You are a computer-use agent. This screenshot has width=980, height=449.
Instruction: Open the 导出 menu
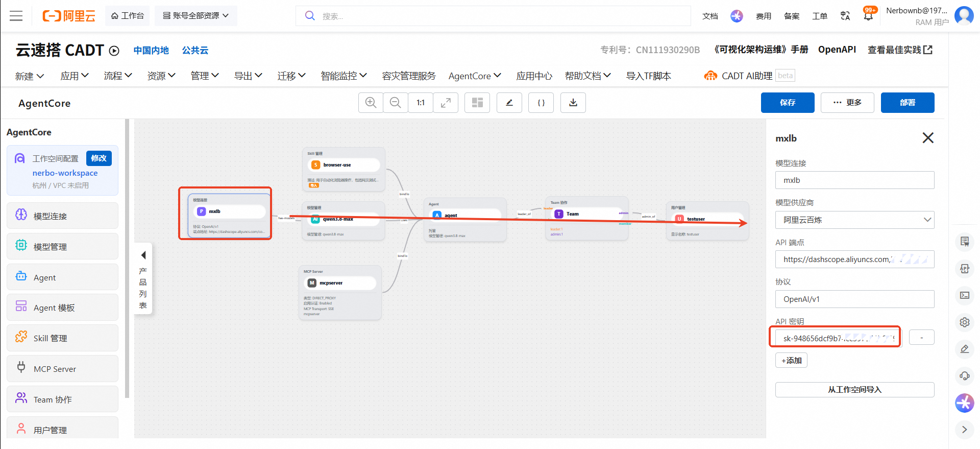[x=248, y=76]
